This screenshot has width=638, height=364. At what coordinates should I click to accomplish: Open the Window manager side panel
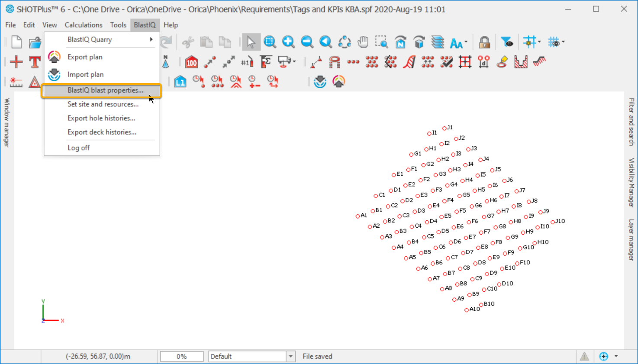(7, 122)
